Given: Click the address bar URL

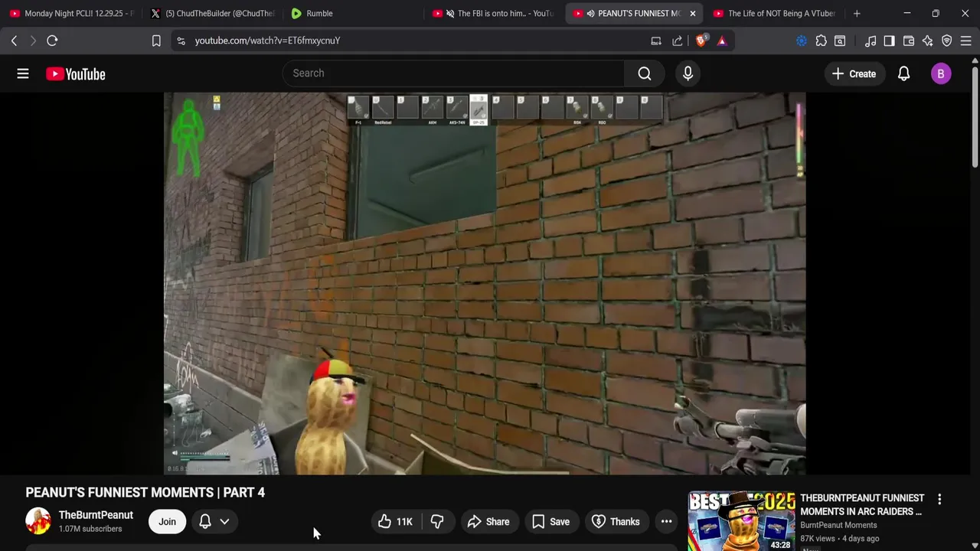Looking at the screenshot, I should pos(267,41).
